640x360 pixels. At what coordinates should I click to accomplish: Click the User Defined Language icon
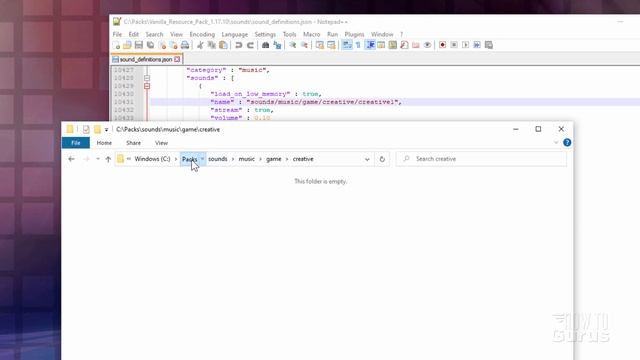381,45
